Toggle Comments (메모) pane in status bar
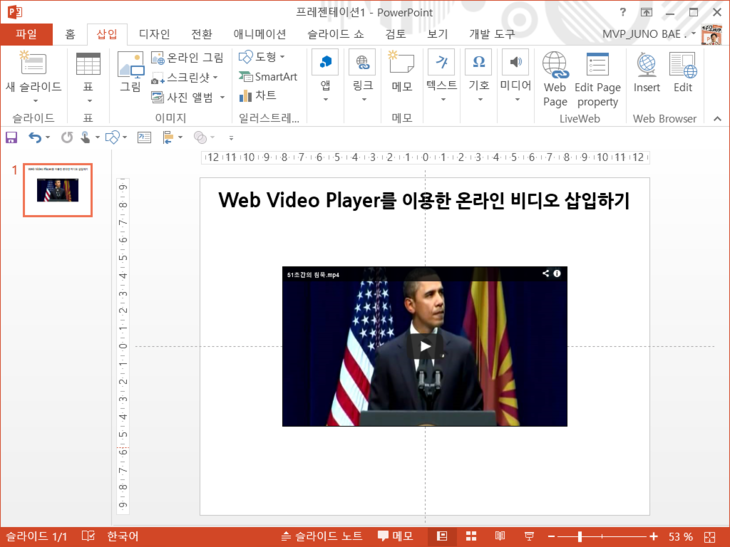Viewport: 730px width, 547px height. tap(395, 536)
